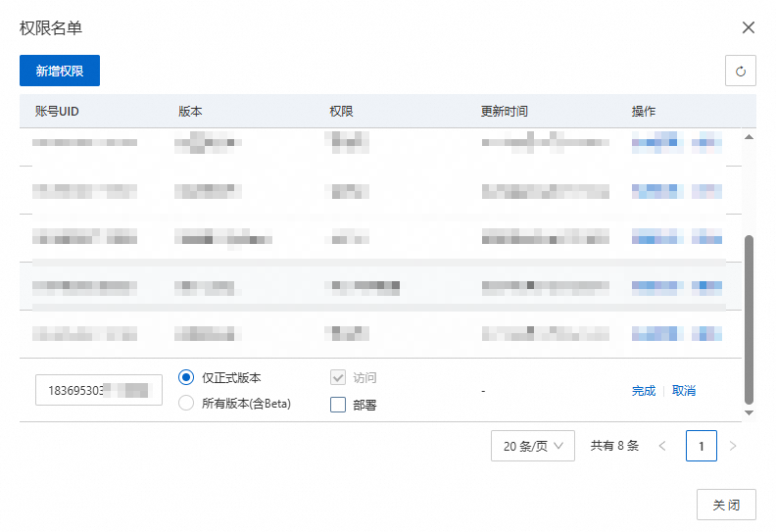Click the 账号UID column header
This screenshot has height=532, width=776.
57,112
